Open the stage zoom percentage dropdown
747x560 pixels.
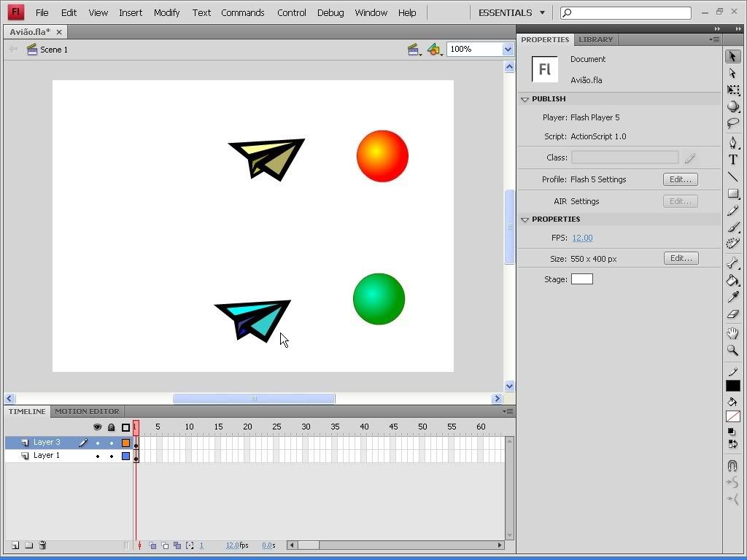(x=508, y=49)
